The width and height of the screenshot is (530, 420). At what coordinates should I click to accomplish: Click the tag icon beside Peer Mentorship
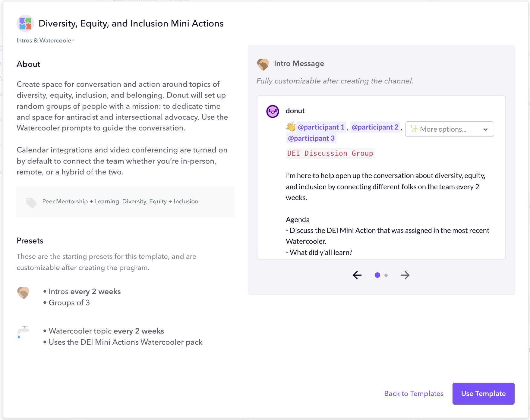[31, 202]
